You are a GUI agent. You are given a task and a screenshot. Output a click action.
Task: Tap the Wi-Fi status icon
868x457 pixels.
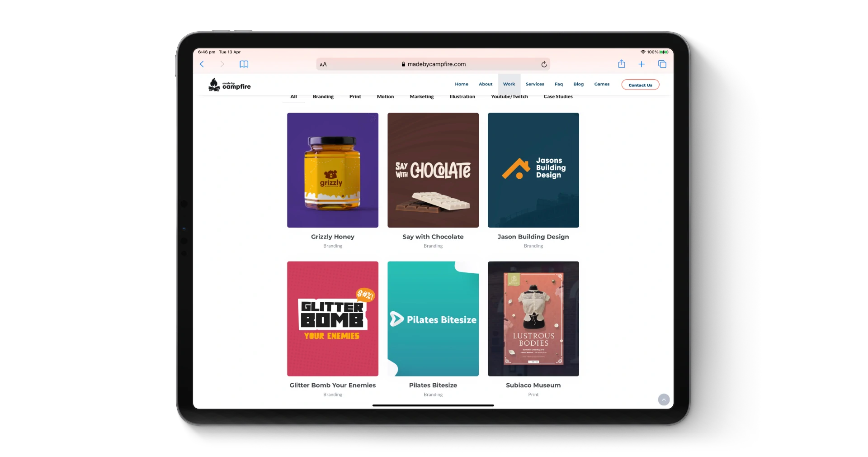click(643, 52)
